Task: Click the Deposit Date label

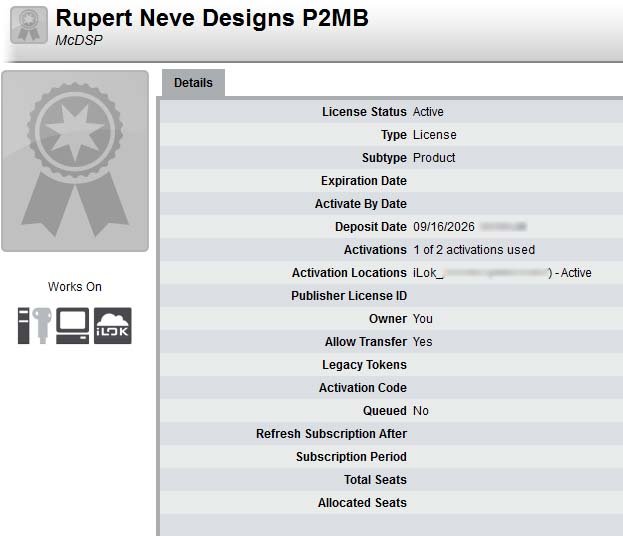Action: [x=371, y=227]
